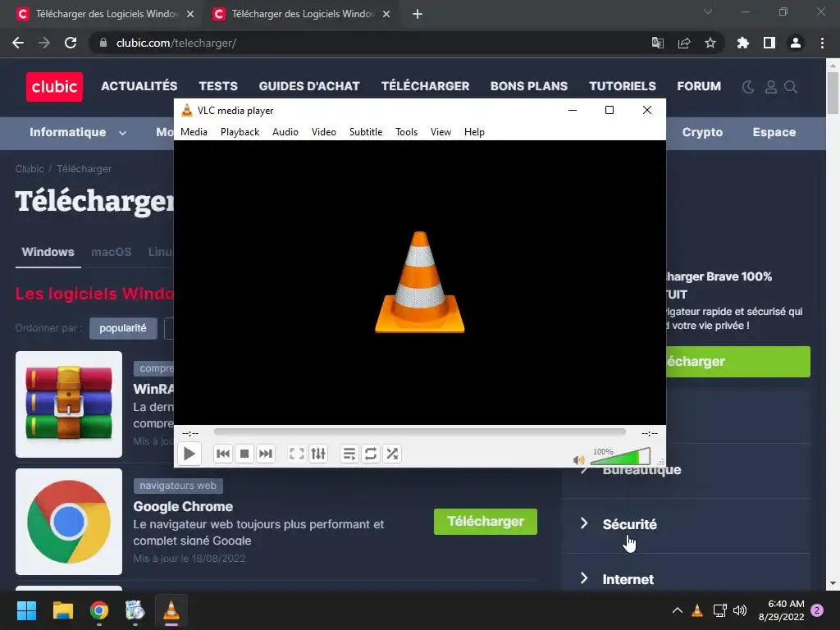Open VLC extended settings (equalizer icon)
Screen dimensions: 840x630
point(318,454)
